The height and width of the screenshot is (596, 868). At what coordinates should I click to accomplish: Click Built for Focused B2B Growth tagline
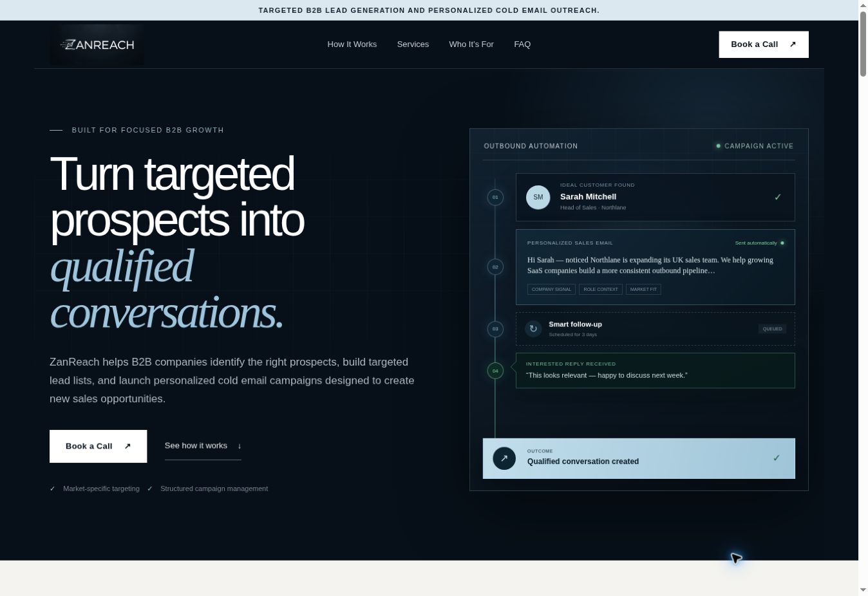point(148,130)
